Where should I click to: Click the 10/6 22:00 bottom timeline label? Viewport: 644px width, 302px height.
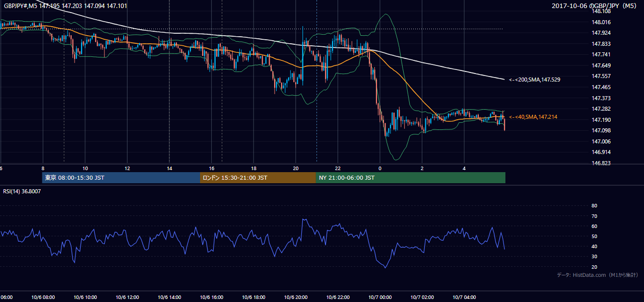pos(338,297)
